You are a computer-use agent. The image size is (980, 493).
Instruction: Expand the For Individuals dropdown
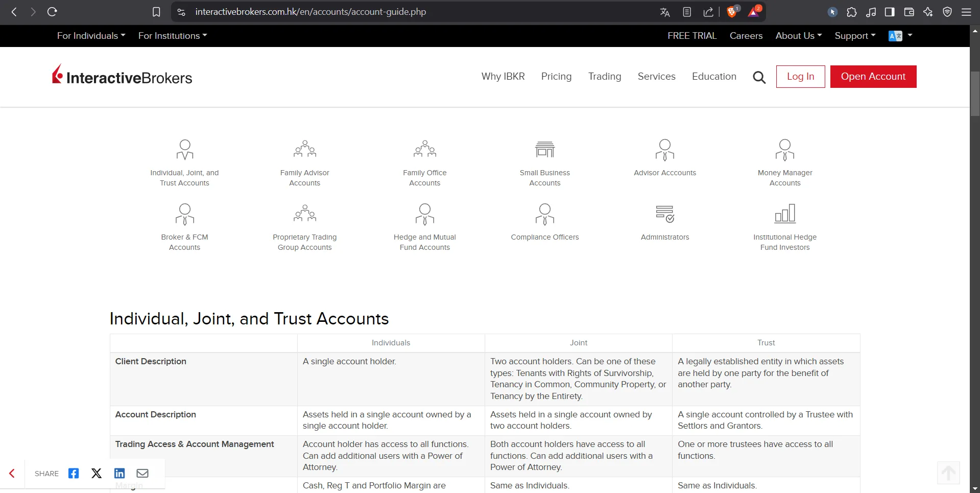pos(91,36)
